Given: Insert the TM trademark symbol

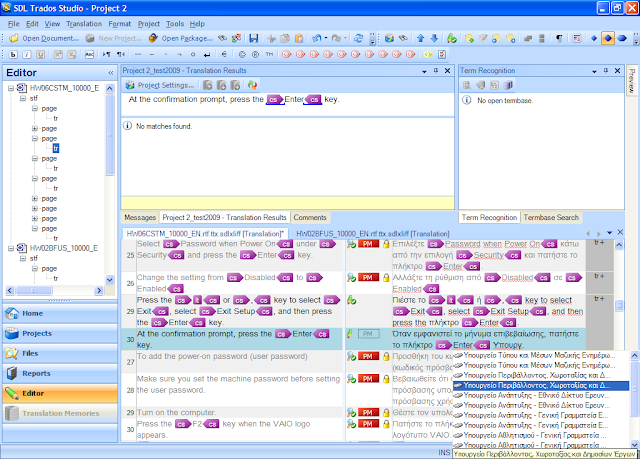Looking at the screenshot, I should (x=269, y=54).
